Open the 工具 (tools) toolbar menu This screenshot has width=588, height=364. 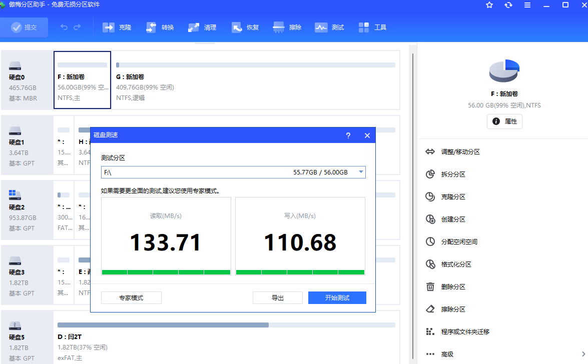pos(372,27)
